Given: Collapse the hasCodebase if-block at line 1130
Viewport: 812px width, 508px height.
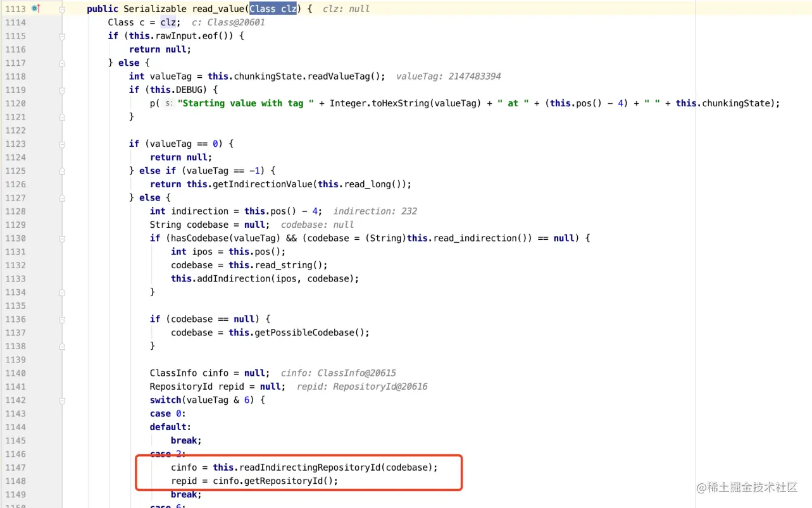Looking at the screenshot, I should [x=62, y=239].
